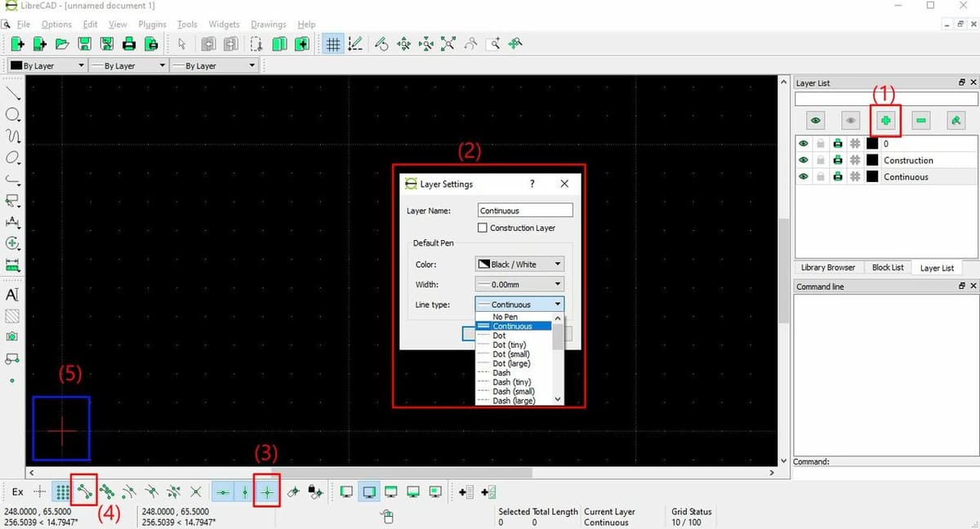Screen dimensions: 980x529
Task: Click the Layer Name input field
Action: (525, 210)
